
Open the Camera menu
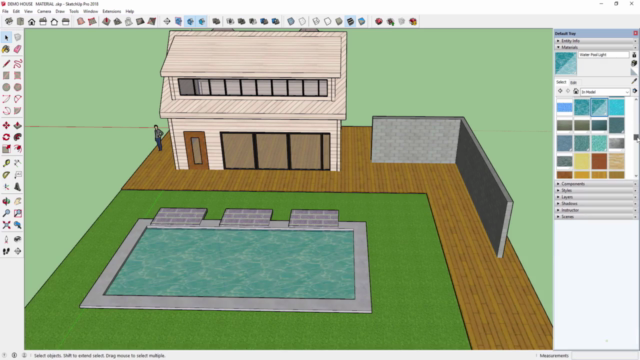[44, 11]
